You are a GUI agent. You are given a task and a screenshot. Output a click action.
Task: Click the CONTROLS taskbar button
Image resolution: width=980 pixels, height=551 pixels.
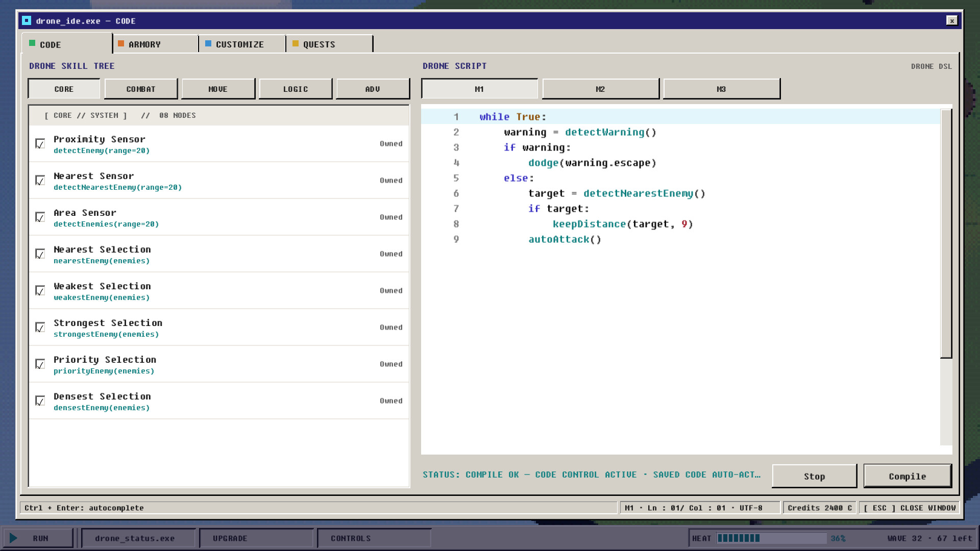point(374,538)
